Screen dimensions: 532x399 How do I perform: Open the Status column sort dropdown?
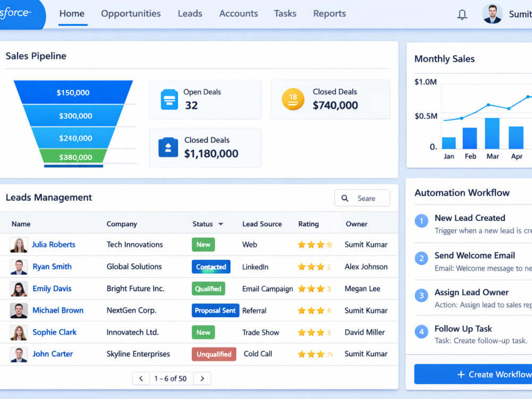(221, 224)
